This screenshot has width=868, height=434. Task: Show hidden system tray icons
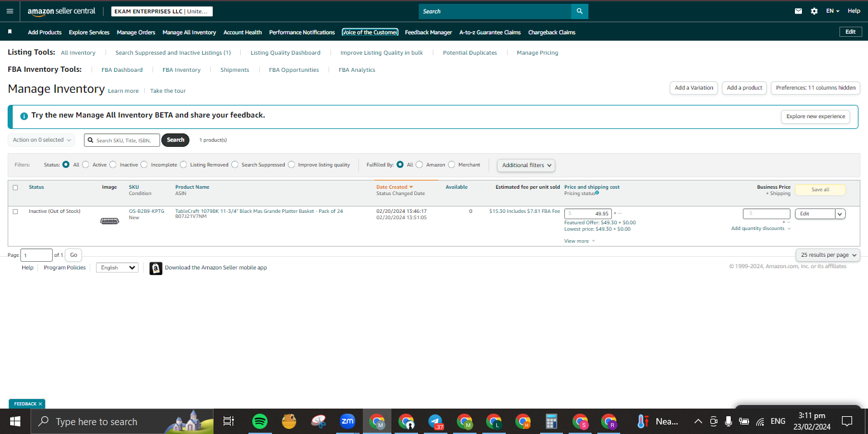point(698,421)
